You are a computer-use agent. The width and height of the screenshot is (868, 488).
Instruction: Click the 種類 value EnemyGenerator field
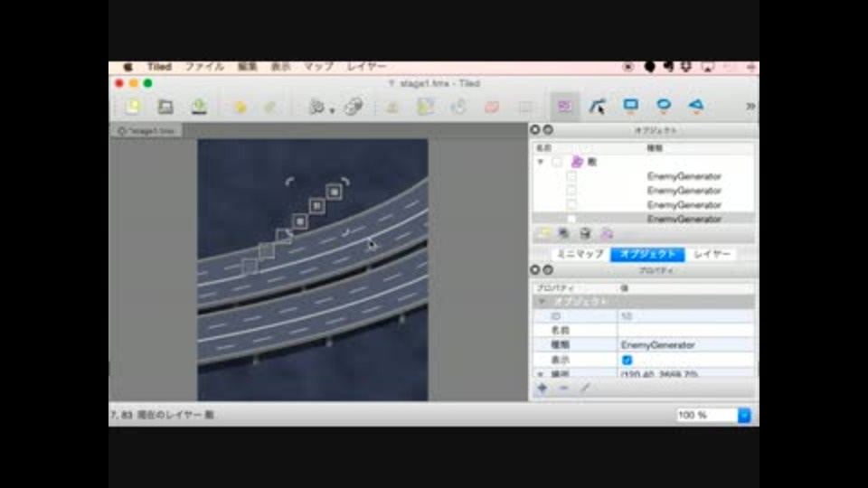click(686, 344)
